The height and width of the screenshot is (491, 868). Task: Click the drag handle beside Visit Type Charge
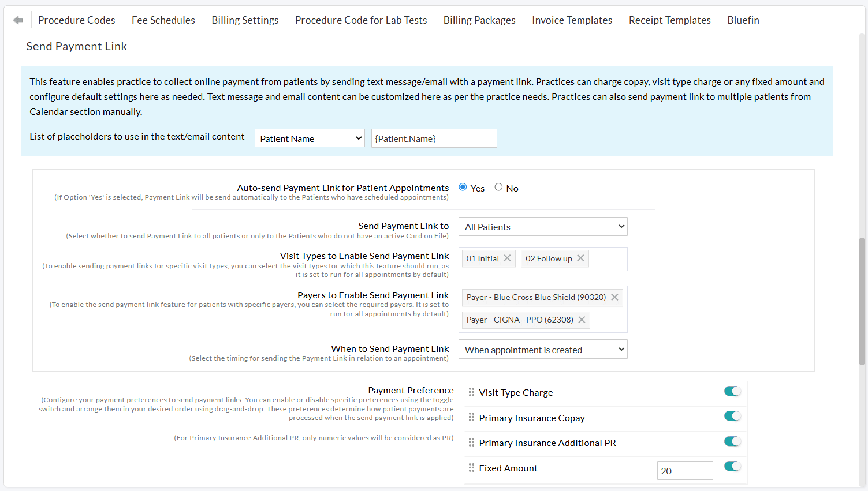tap(471, 392)
